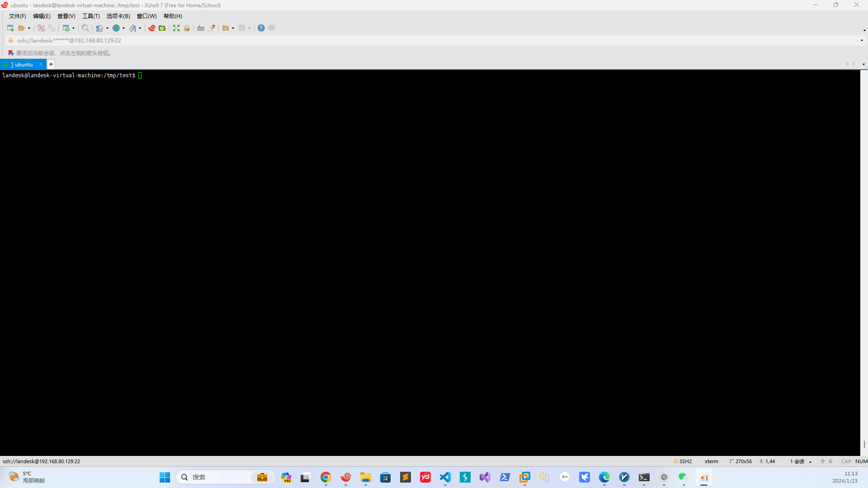This screenshot has height=488, width=868.
Task: Switch to the 1 ubuntu session tab
Action: 22,64
